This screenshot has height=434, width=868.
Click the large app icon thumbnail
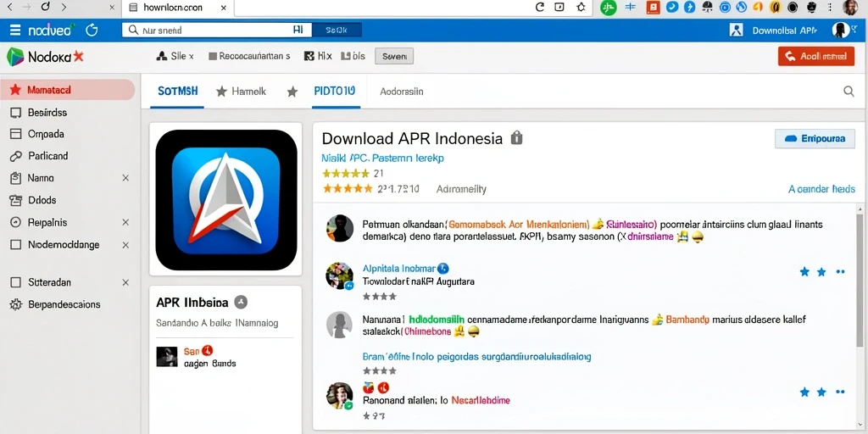pyautogui.click(x=225, y=200)
